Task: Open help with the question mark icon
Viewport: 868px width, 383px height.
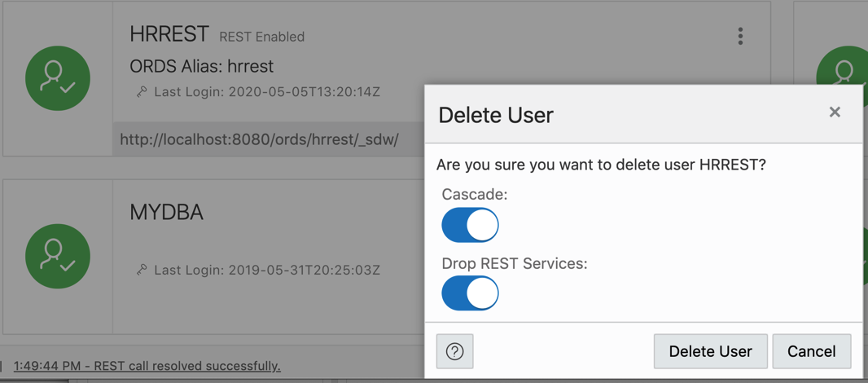Action: click(454, 351)
